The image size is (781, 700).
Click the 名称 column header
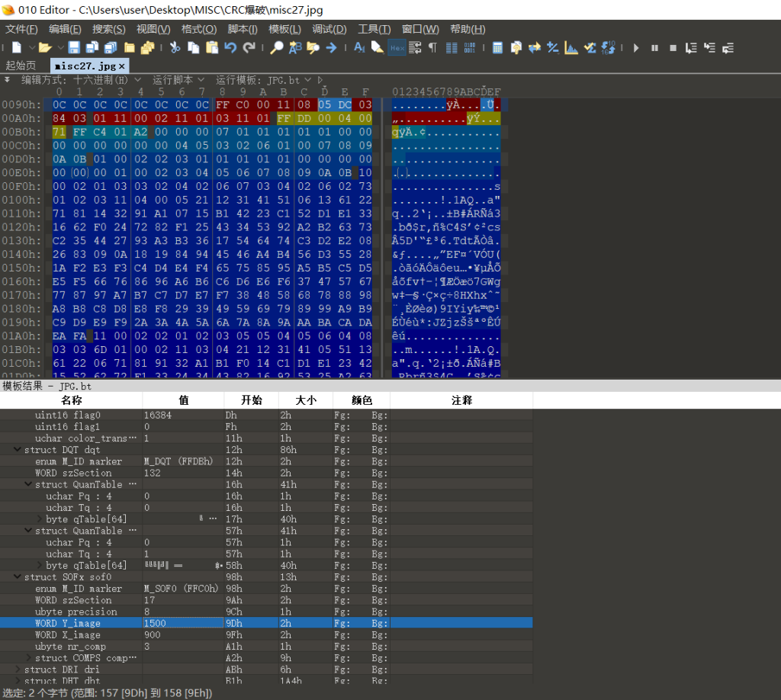(x=71, y=400)
